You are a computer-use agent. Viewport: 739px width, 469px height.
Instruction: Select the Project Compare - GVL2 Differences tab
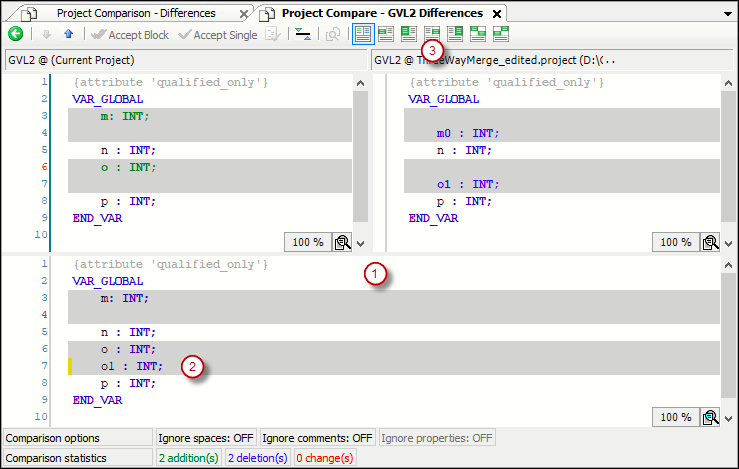381,13
